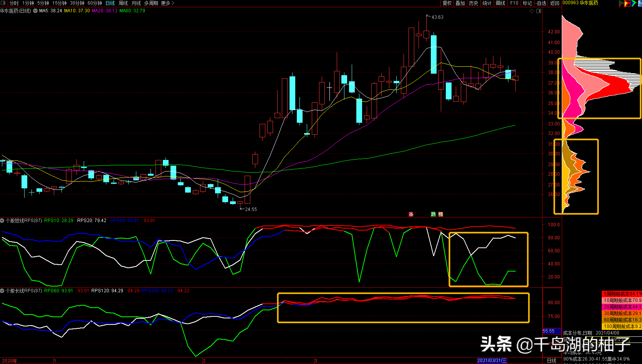Click the 叠加 overlay button
Image resolution: width=642 pixels, height=364 pixels.
click(460, 3)
